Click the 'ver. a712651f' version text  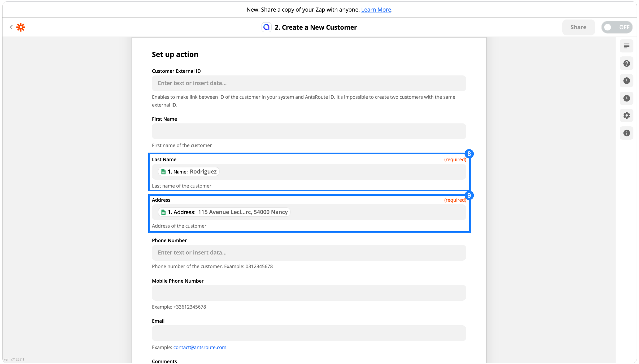[x=14, y=359]
